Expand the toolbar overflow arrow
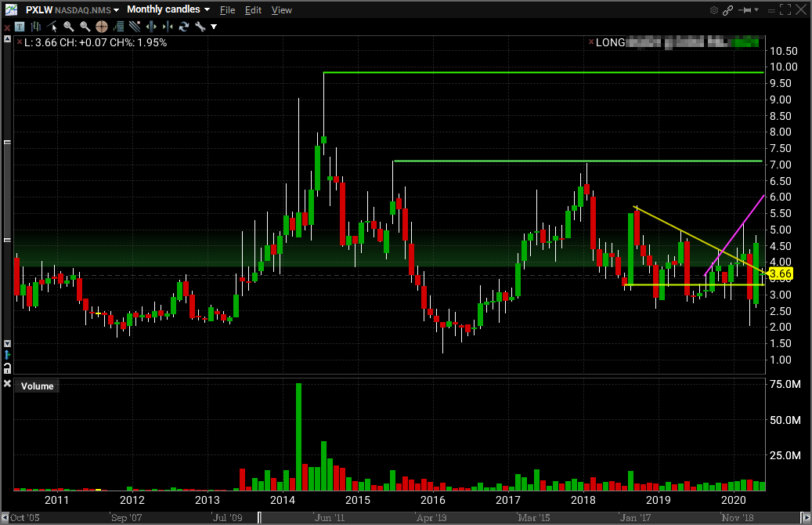 tap(214, 27)
